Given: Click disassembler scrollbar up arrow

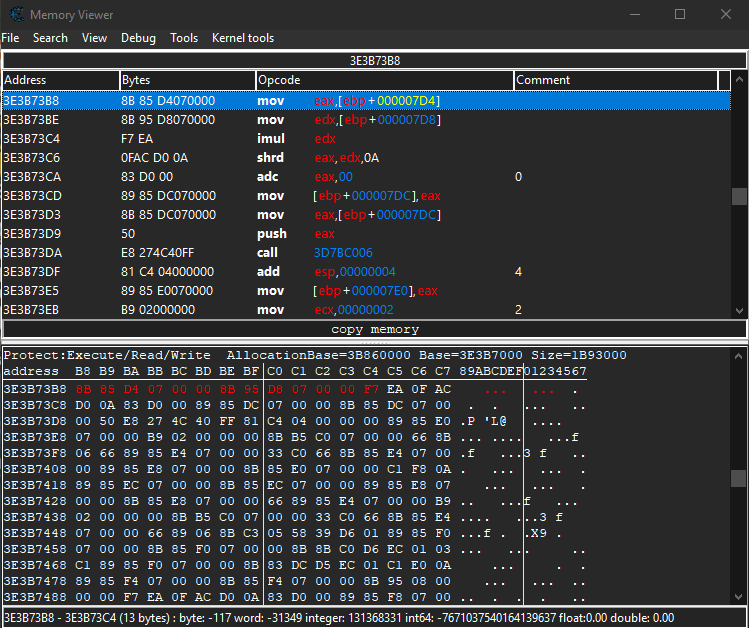Looking at the screenshot, I should [739, 79].
